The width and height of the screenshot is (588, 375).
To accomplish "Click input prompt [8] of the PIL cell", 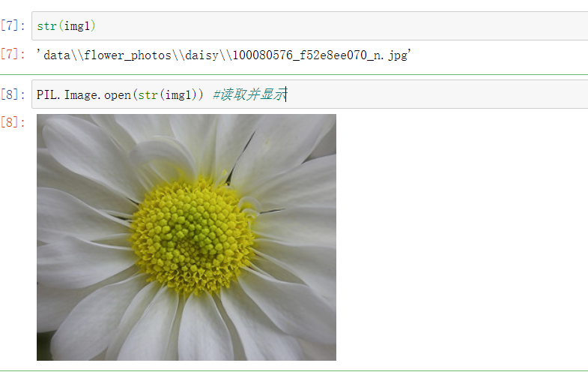I will pyautogui.click(x=13, y=94).
